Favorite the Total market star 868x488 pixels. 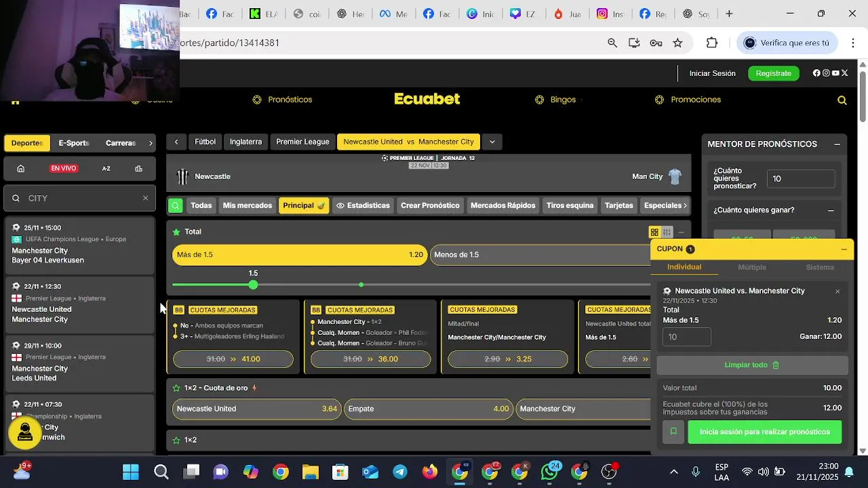(176, 232)
